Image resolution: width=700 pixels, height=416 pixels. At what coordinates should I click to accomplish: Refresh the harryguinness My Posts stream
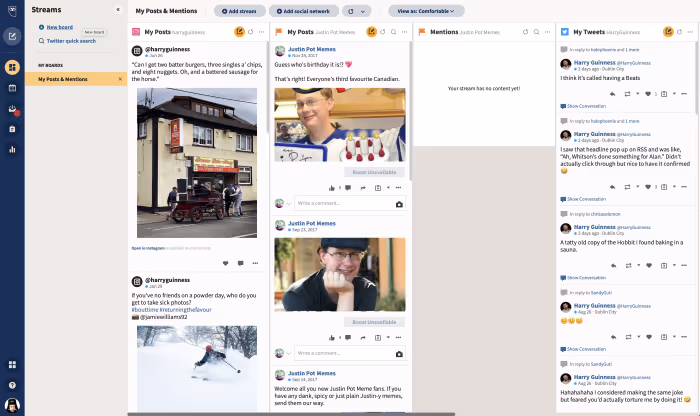pyautogui.click(x=250, y=32)
